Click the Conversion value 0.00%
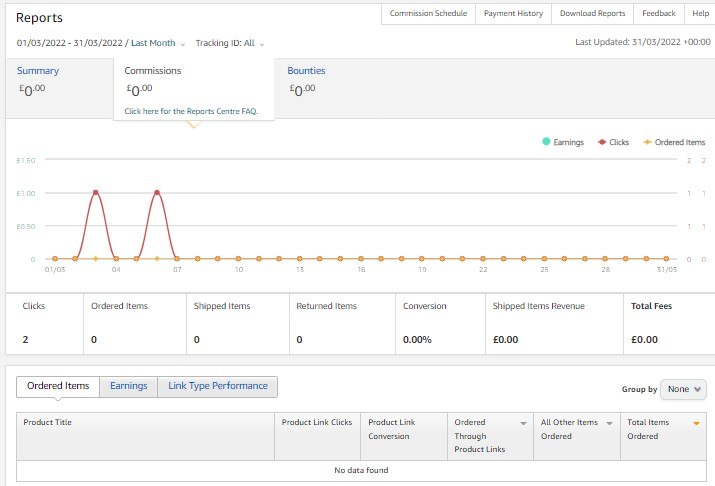Screen dimensions: 715x486 click(x=417, y=340)
